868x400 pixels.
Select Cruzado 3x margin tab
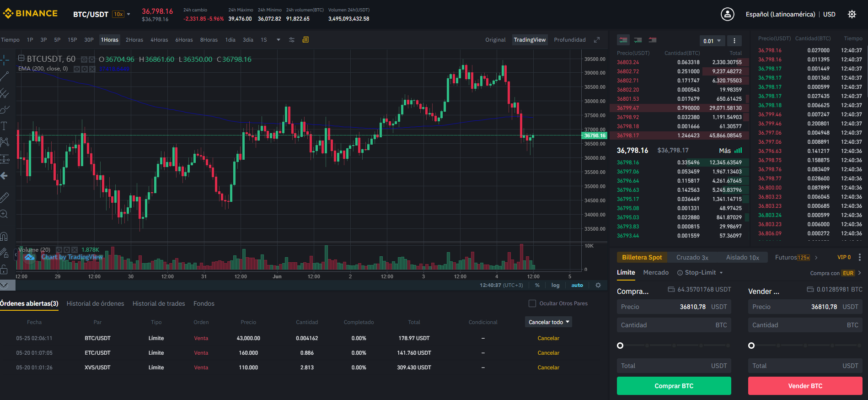[692, 257]
